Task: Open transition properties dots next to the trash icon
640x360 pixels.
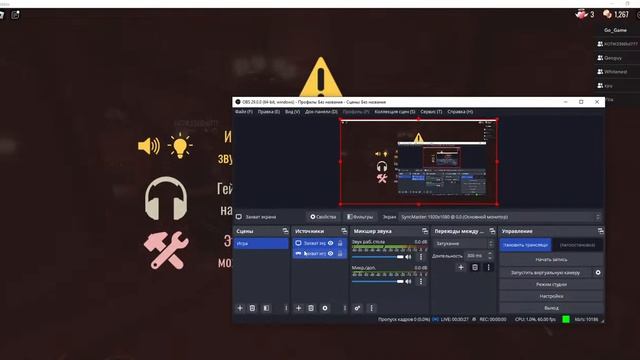Action: 489,267
